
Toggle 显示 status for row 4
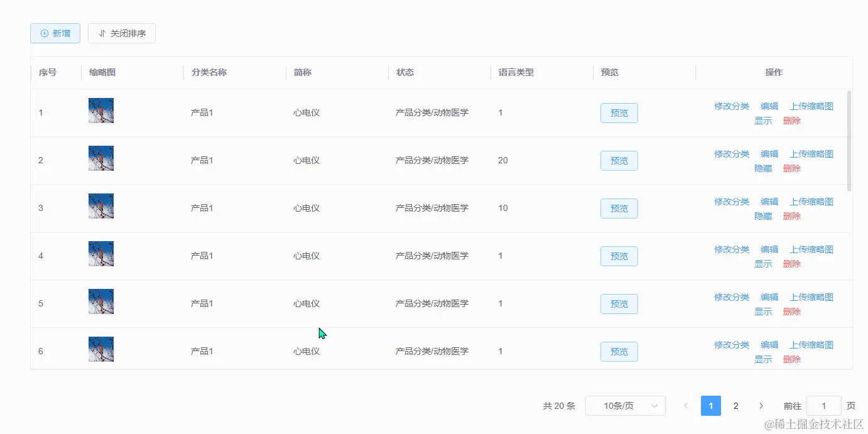(x=763, y=264)
